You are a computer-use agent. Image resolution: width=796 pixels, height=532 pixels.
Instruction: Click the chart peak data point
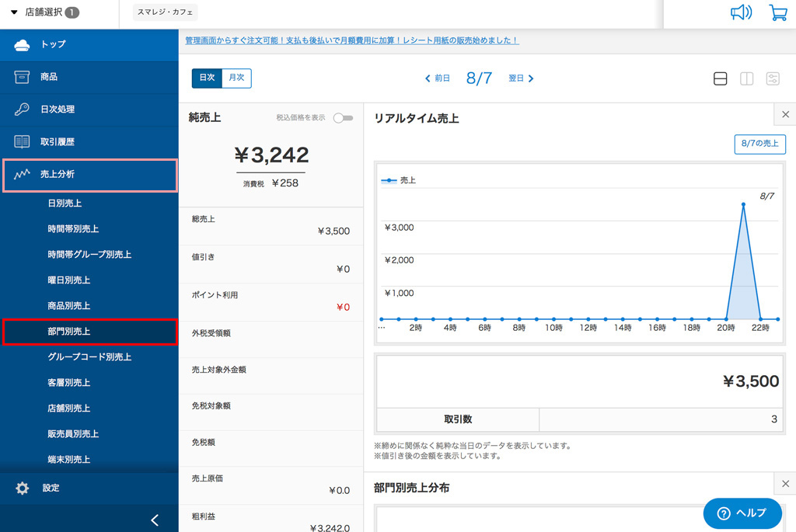point(743,204)
